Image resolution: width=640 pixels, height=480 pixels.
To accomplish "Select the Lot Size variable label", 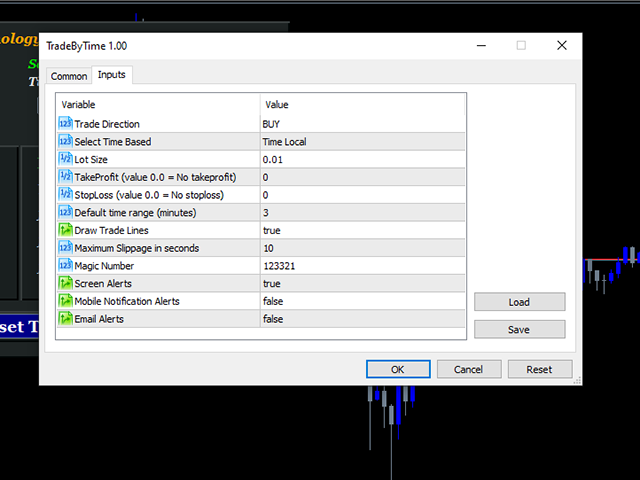I will coord(91,160).
